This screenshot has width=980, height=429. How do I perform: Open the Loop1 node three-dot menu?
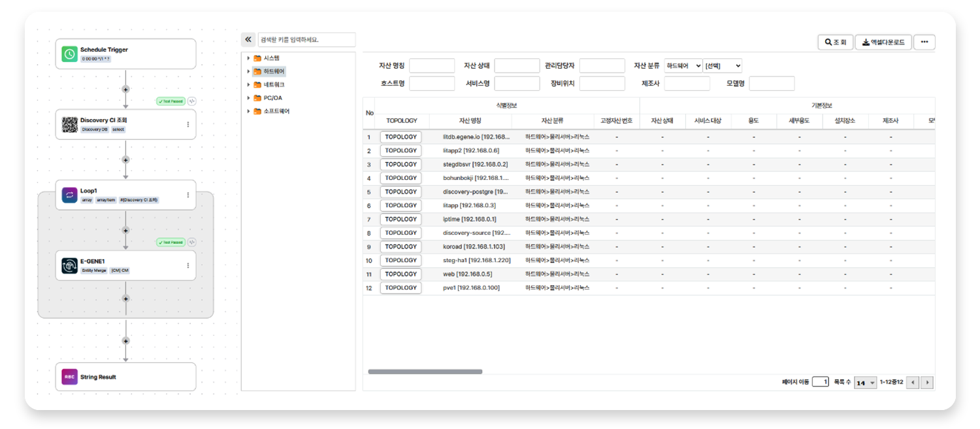188,195
